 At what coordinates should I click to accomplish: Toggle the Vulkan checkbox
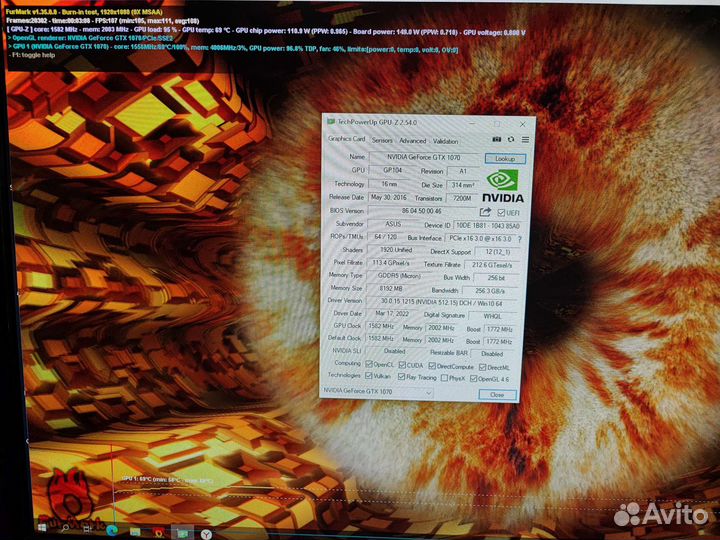pos(368,376)
